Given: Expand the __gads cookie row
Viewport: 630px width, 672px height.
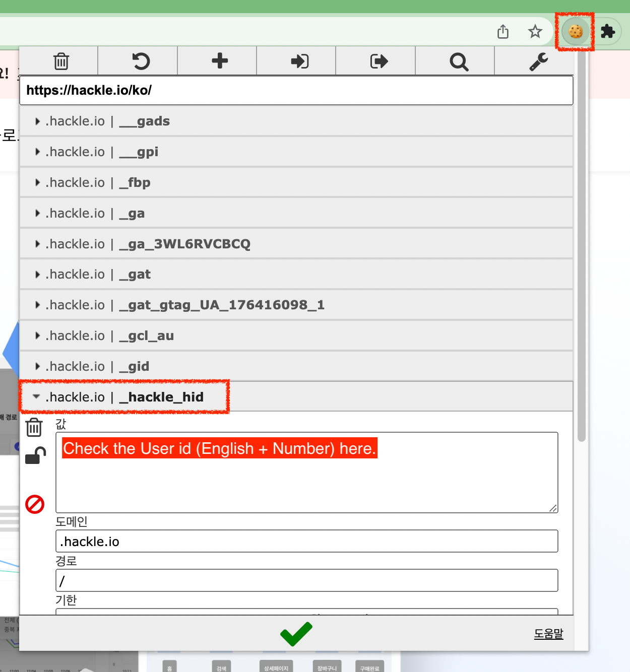Looking at the screenshot, I should [296, 121].
